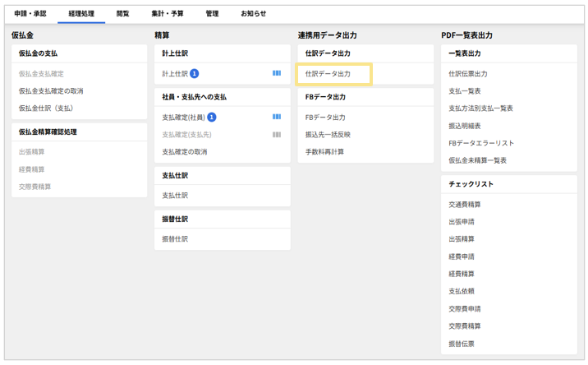
Task: Open FBデータエラーリスト link
Action: [x=481, y=143]
